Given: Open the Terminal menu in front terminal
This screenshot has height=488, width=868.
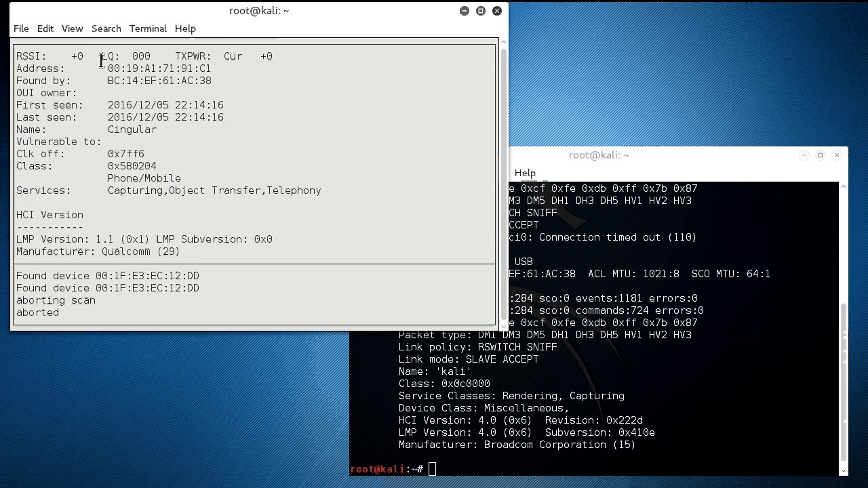Looking at the screenshot, I should [148, 28].
